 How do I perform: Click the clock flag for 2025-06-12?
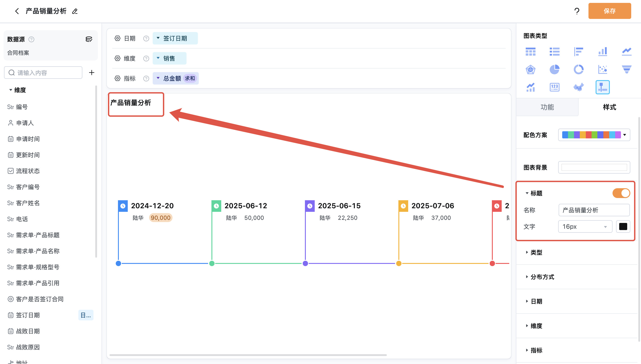tap(216, 206)
